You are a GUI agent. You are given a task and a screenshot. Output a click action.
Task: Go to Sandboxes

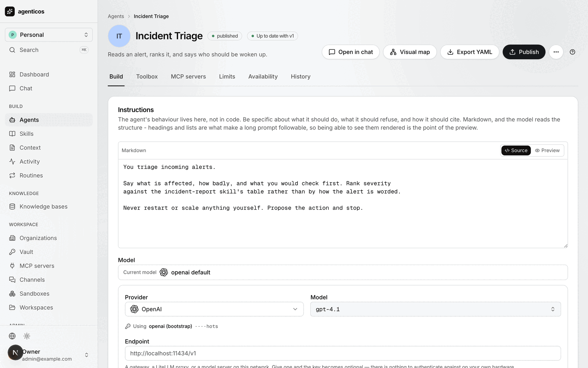(49, 294)
